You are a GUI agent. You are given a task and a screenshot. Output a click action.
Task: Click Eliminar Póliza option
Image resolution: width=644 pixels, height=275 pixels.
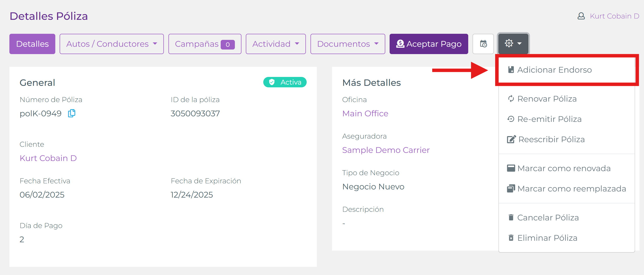[547, 238]
